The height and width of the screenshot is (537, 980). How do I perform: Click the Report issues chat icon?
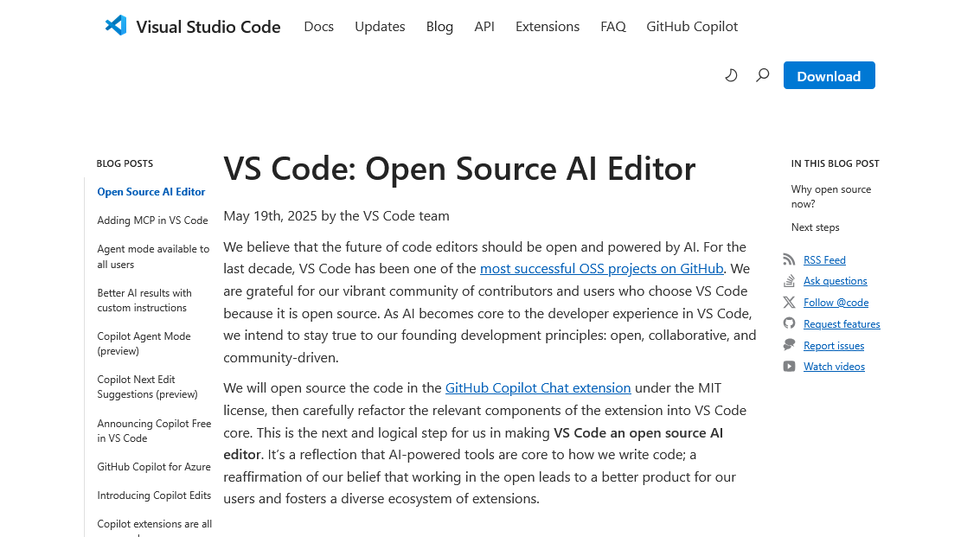[789, 345]
